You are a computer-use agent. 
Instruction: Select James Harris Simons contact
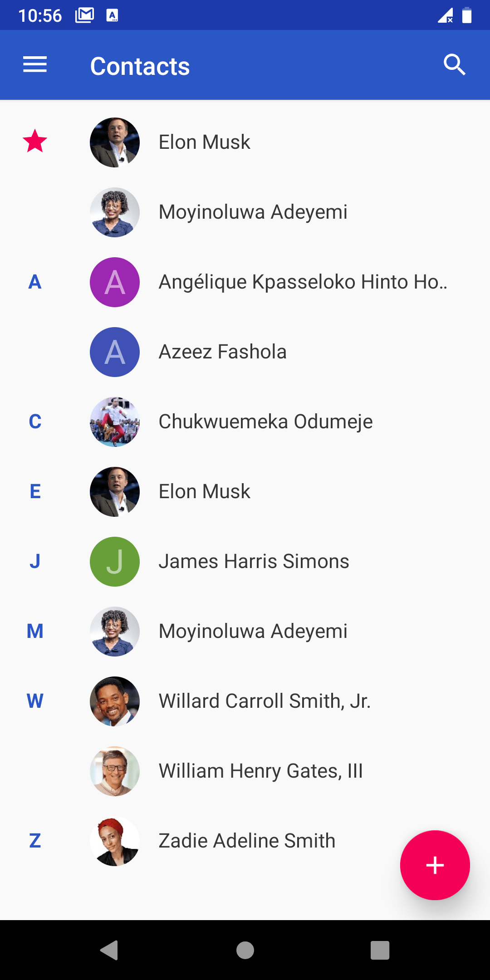[254, 562]
